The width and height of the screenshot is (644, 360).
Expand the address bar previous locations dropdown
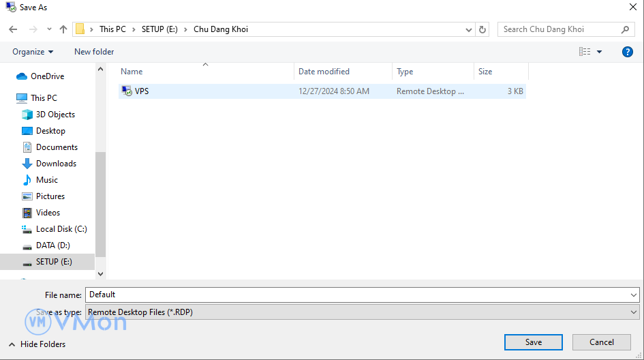coord(469,29)
